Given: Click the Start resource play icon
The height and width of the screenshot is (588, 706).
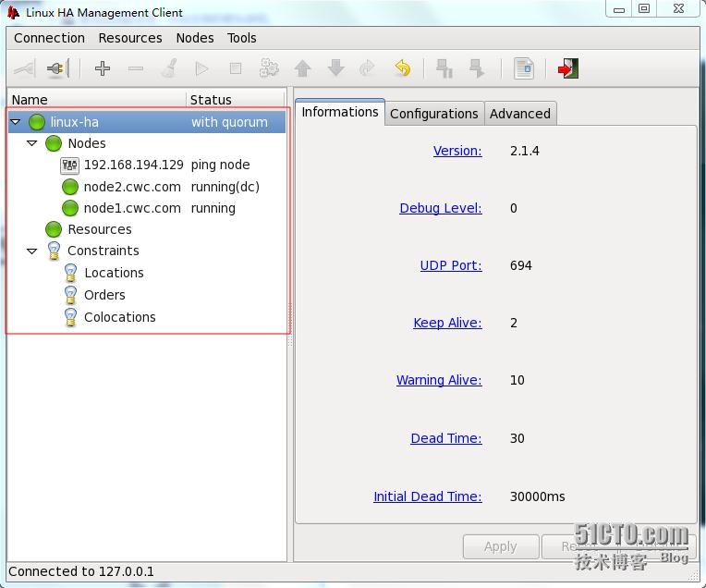Looking at the screenshot, I should coord(201,69).
